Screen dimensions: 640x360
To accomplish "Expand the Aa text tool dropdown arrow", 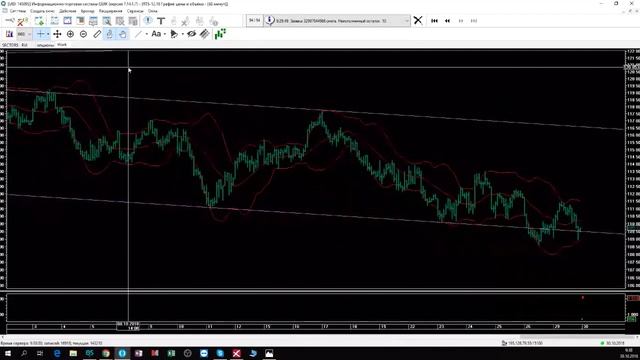I will 164,34.
